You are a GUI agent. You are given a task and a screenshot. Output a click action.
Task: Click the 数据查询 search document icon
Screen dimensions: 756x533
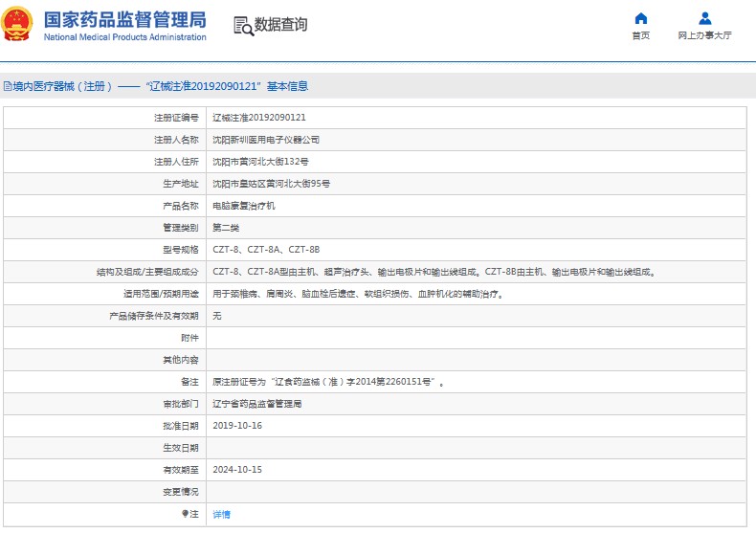pyautogui.click(x=243, y=26)
